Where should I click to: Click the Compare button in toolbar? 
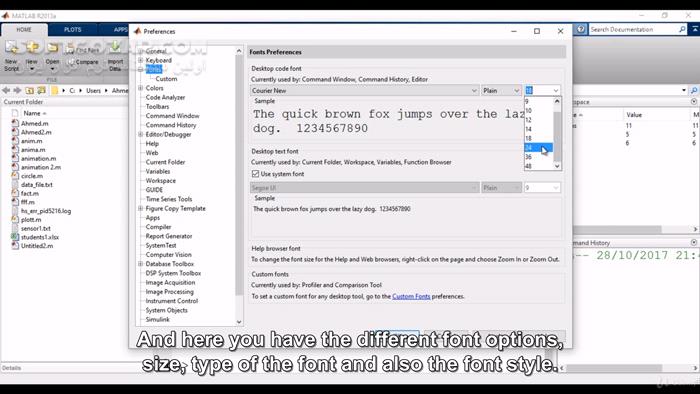[83, 62]
